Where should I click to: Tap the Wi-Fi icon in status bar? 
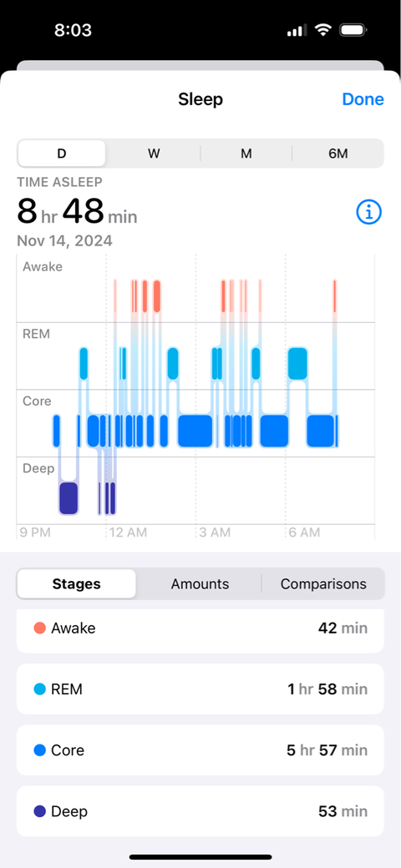click(323, 30)
